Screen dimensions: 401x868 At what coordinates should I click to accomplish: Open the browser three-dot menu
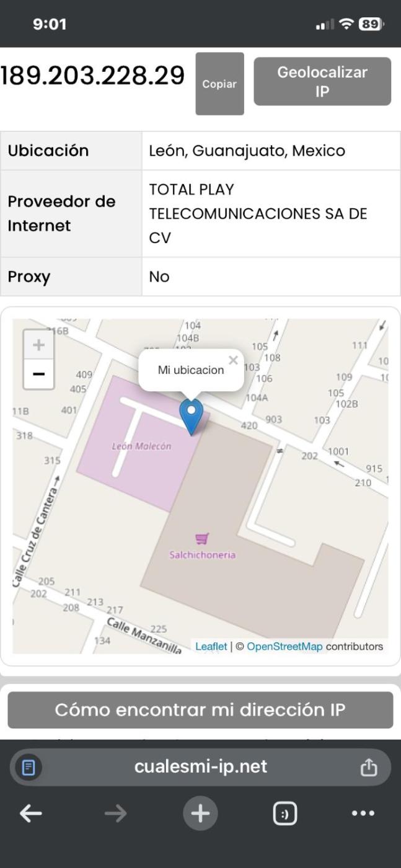coord(363,813)
